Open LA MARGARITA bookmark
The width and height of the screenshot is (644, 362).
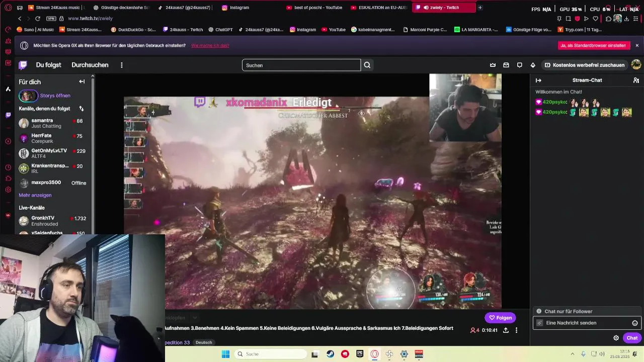(476, 30)
